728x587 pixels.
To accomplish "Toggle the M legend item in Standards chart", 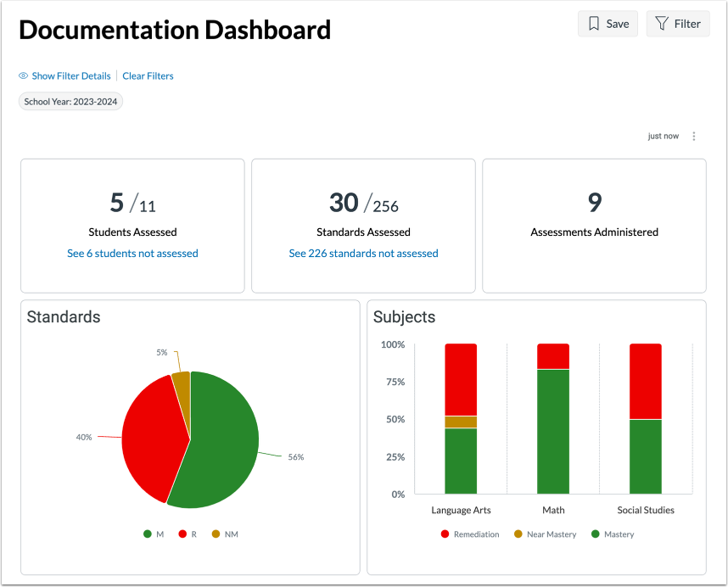I will click(x=154, y=534).
